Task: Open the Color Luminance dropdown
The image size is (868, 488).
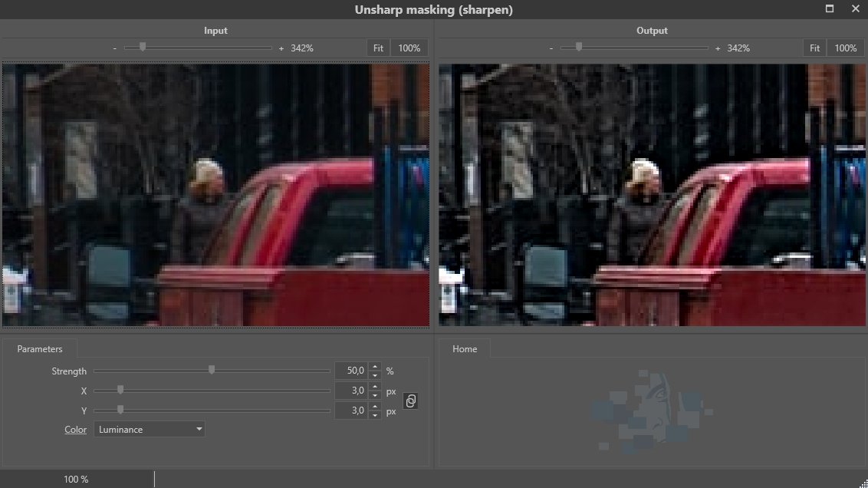Action: point(149,429)
